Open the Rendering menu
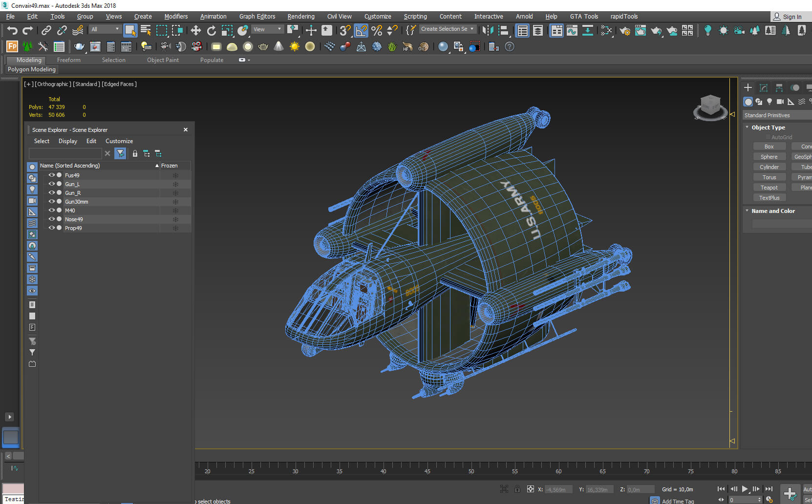Image resolution: width=812 pixels, height=504 pixels. point(300,17)
